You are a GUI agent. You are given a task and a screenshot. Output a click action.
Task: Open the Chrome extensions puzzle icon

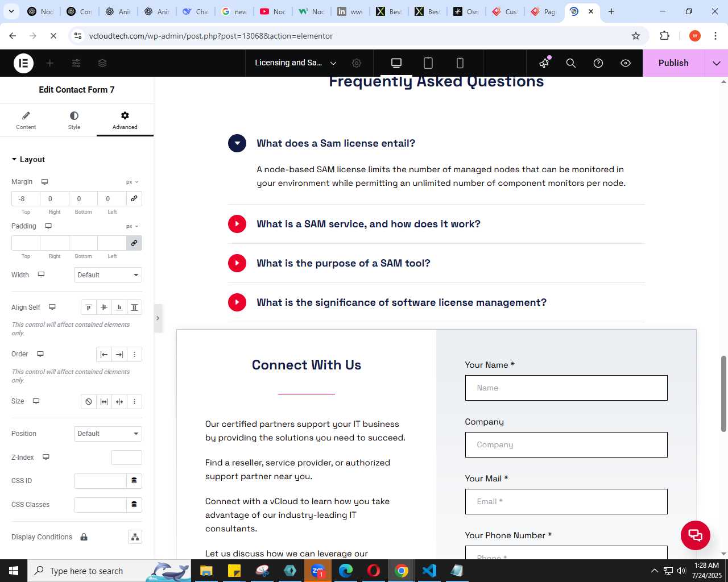coord(664,36)
